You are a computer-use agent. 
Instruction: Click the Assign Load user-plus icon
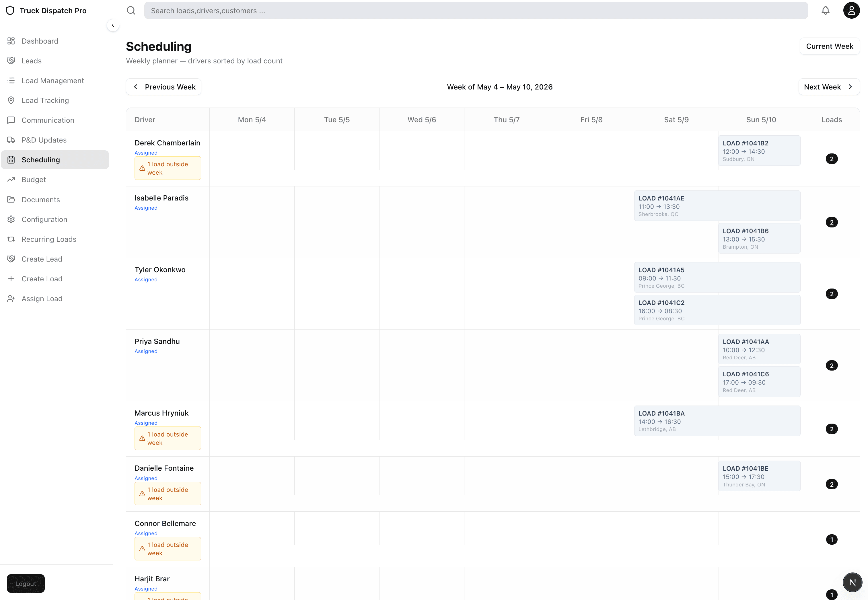point(11,299)
